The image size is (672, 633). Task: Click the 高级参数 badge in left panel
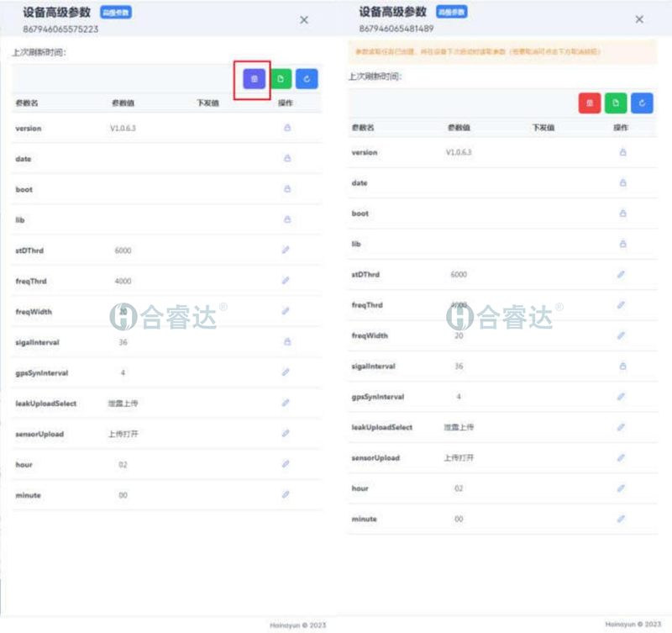click(x=116, y=13)
